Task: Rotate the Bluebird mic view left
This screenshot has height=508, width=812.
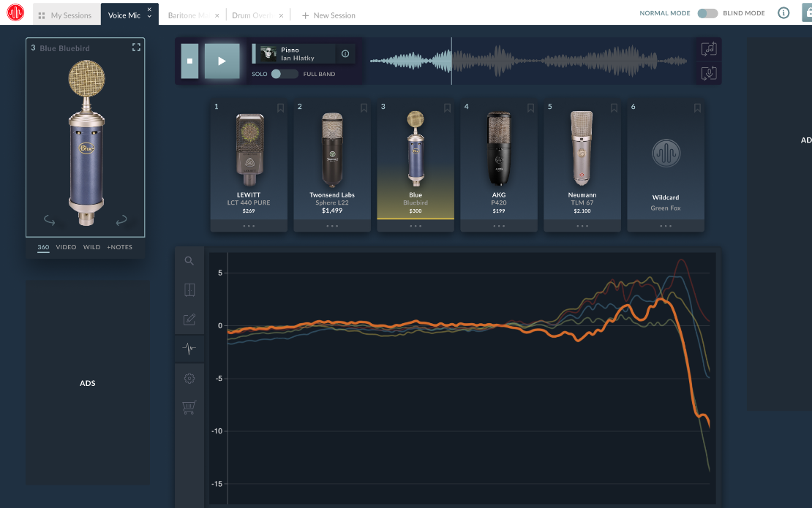Action: tap(49, 220)
